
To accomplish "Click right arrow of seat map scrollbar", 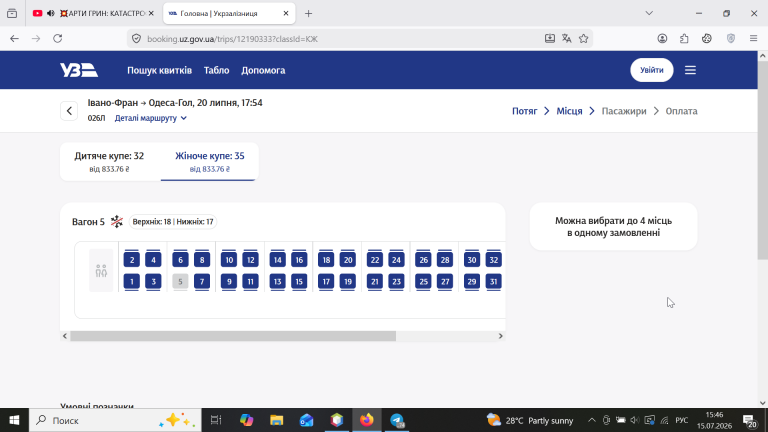I will [500, 336].
